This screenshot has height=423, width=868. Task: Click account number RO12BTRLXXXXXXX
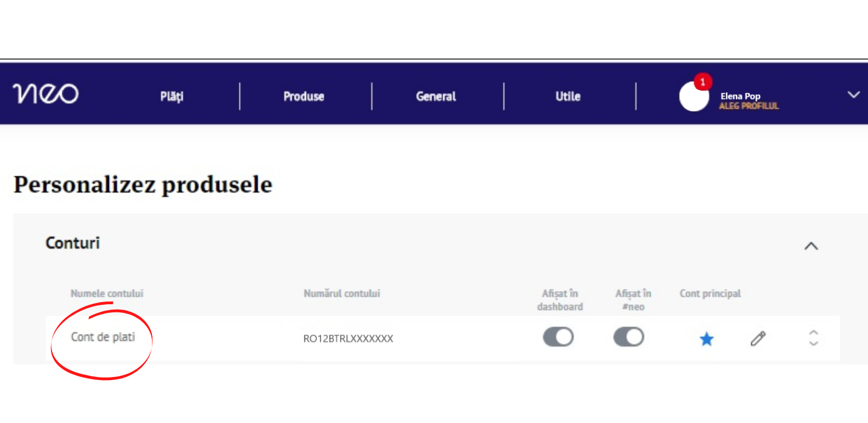pos(348,338)
